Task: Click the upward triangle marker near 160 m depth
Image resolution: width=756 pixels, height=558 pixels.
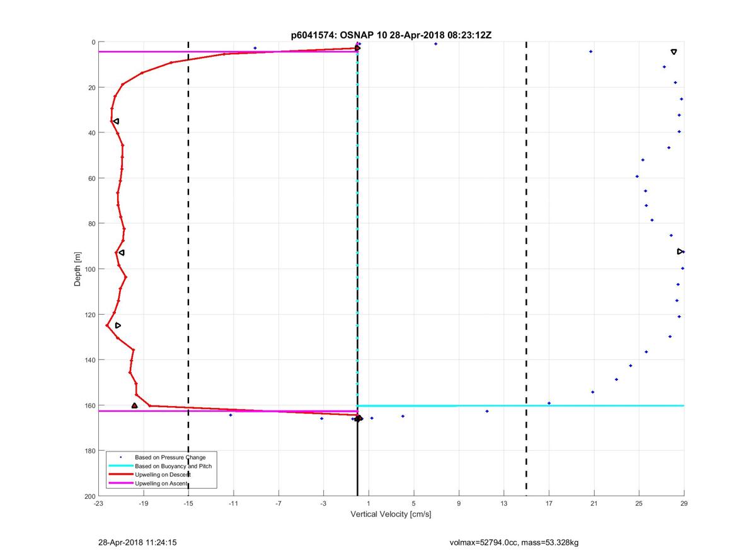Action: pyautogui.click(x=134, y=405)
